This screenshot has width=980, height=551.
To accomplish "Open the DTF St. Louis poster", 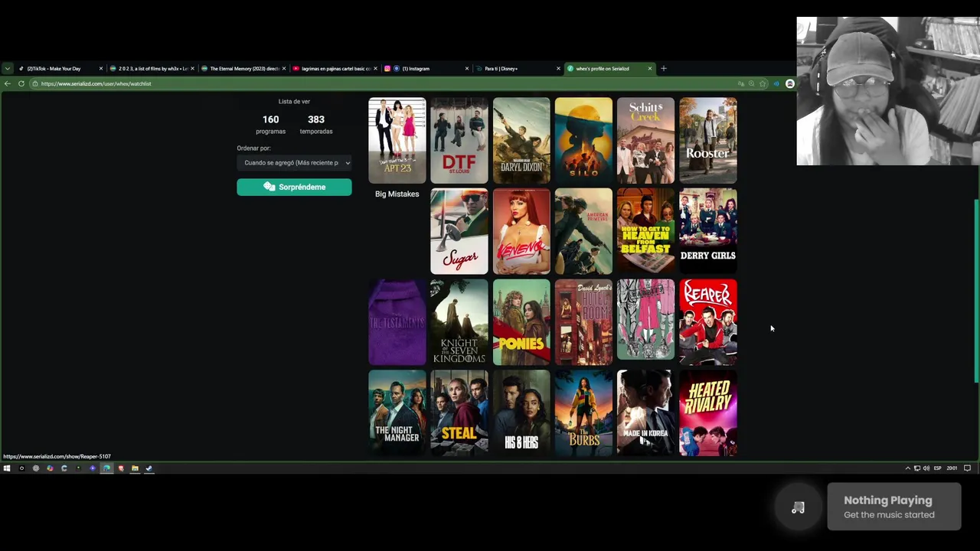I will (x=459, y=140).
